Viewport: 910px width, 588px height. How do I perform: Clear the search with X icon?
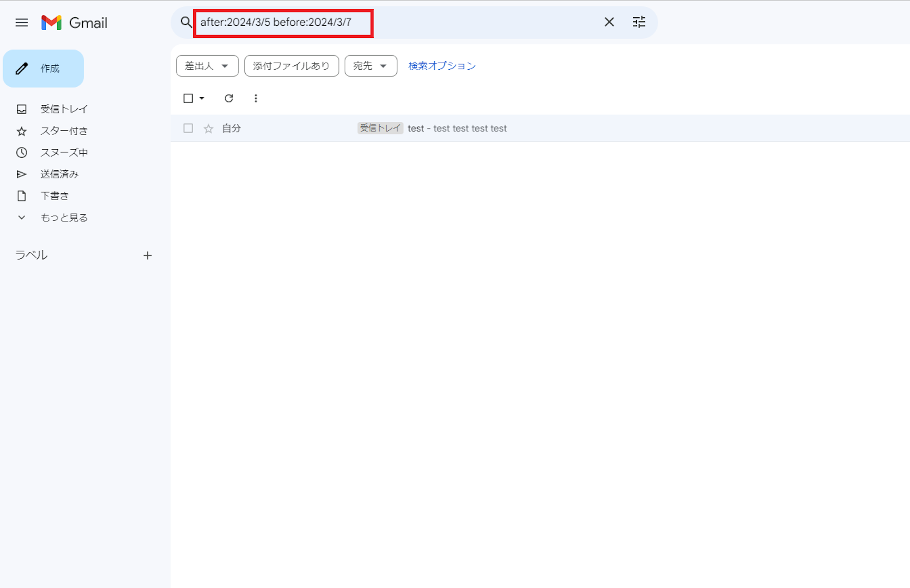(609, 22)
